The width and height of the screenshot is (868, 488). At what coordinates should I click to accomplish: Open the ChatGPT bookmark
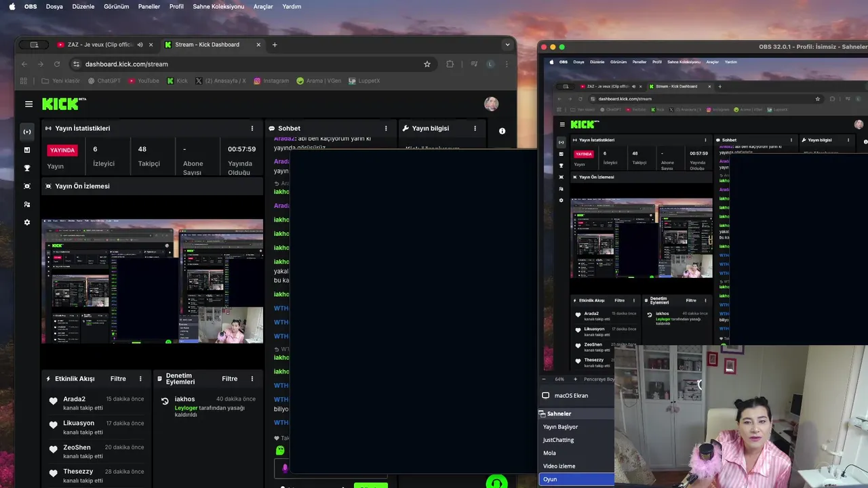click(104, 81)
